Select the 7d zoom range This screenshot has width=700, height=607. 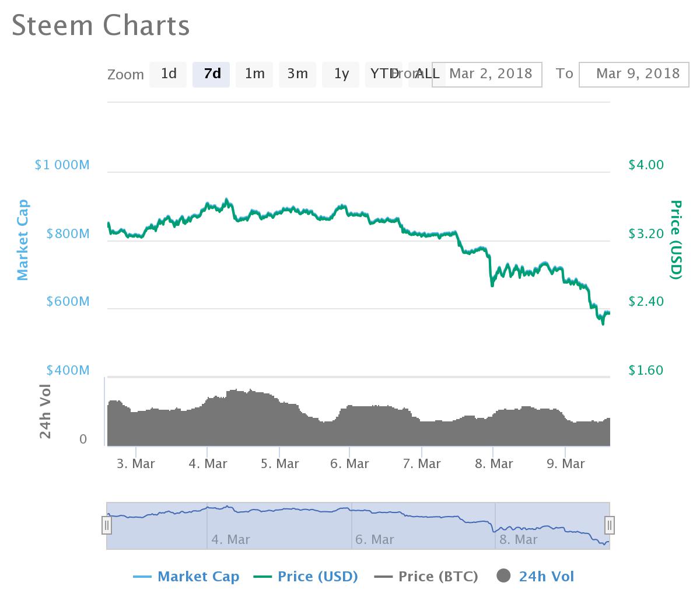pos(211,74)
